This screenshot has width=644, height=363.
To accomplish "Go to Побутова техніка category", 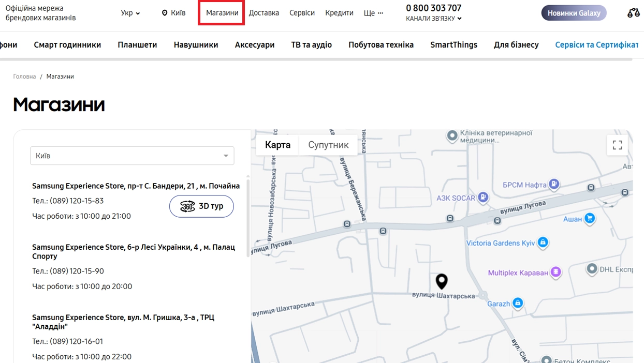I will click(x=380, y=45).
